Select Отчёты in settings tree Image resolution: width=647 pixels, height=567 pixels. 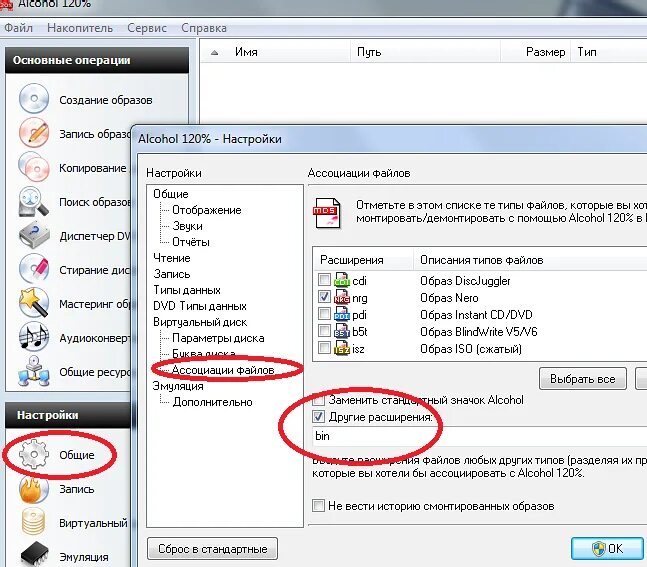click(x=191, y=242)
